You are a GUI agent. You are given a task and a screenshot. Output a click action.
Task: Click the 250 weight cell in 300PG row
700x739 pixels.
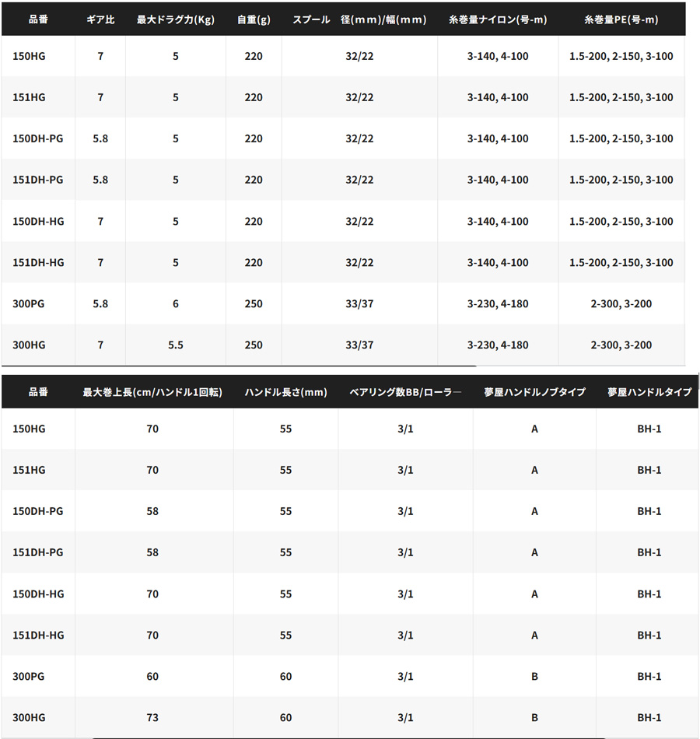tap(253, 303)
